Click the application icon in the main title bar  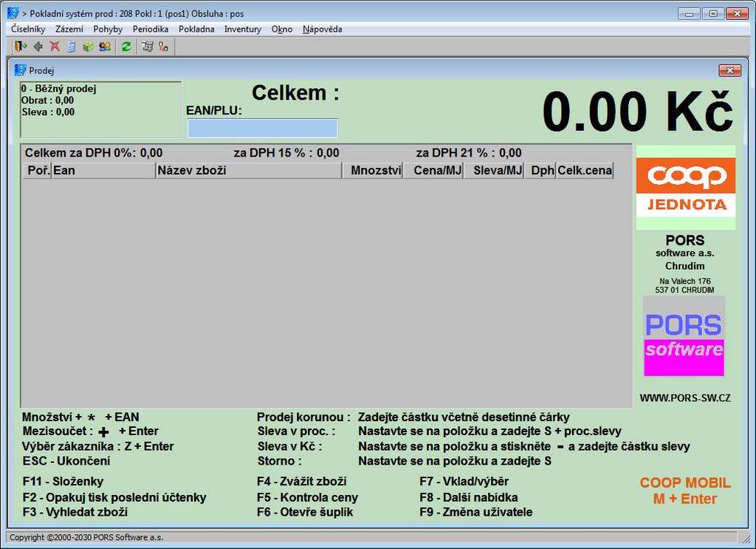pyautogui.click(x=13, y=13)
